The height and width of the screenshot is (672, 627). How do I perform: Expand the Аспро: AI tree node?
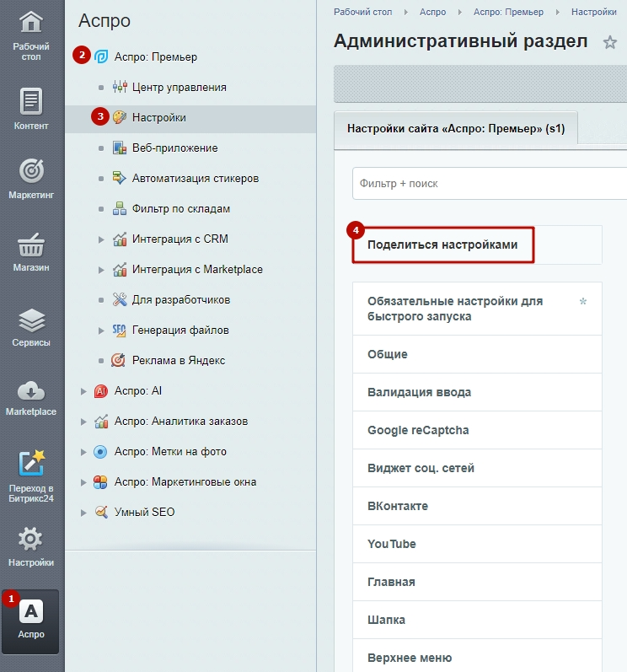pyautogui.click(x=83, y=391)
